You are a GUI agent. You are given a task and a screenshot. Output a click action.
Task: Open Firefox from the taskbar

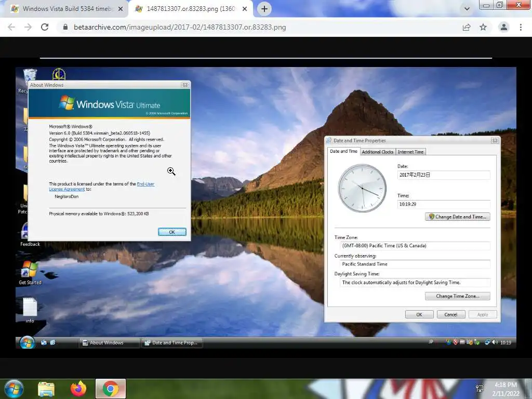point(78,389)
